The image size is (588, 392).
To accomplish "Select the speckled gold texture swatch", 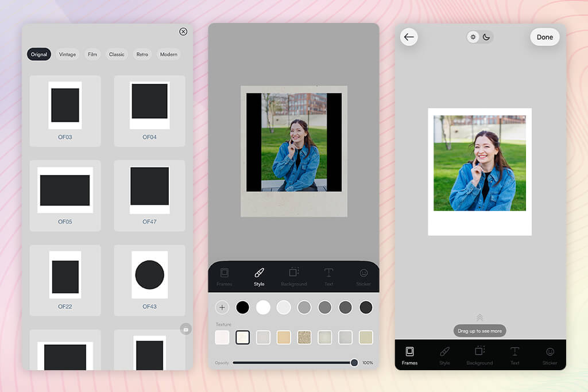I will (x=304, y=337).
